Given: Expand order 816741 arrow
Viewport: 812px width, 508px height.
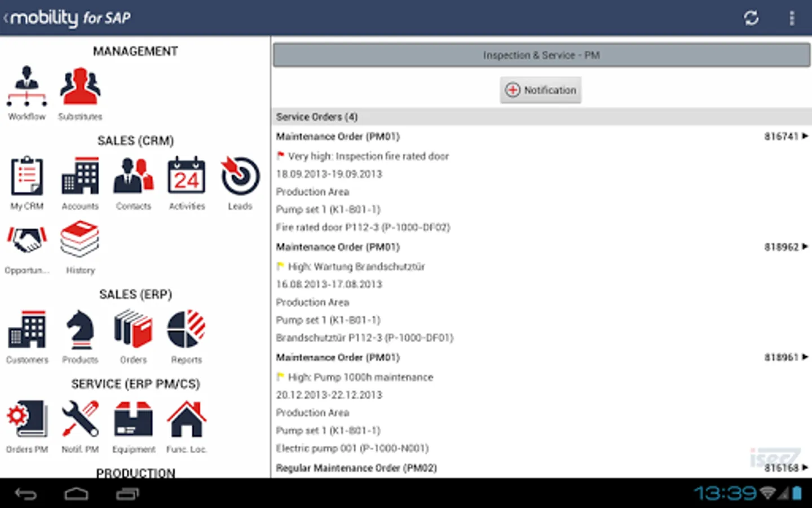Looking at the screenshot, I should [x=805, y=136].
